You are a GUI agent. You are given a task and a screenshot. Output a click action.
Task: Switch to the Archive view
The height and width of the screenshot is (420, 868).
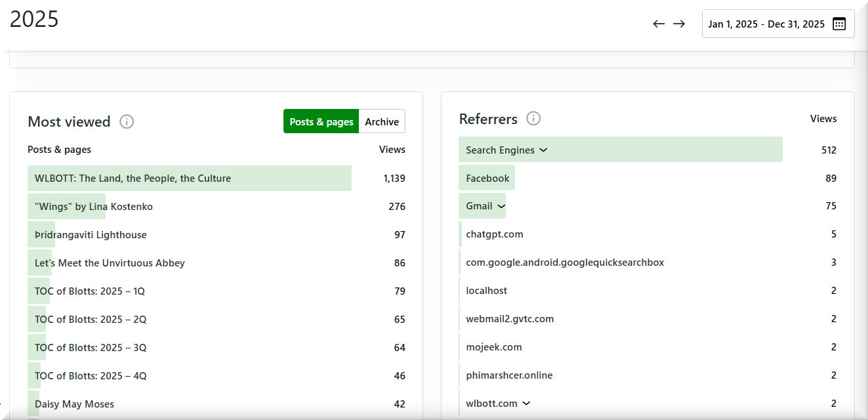click(x=382, y=121)
